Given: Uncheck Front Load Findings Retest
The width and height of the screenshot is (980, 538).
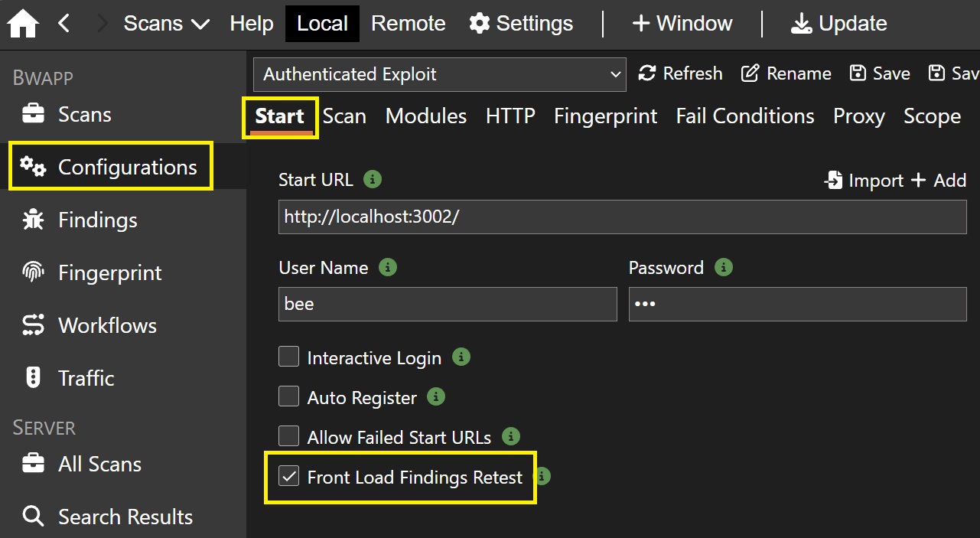Looking at the screenshot, I should (x=288, y=476).
